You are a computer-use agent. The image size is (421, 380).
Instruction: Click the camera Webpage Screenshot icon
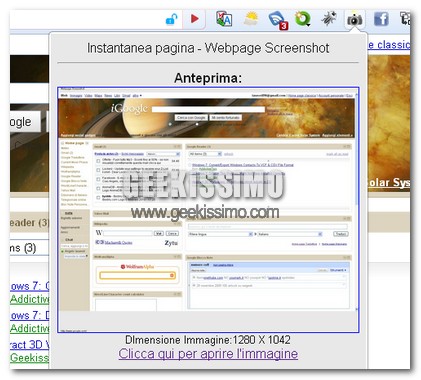355,20
